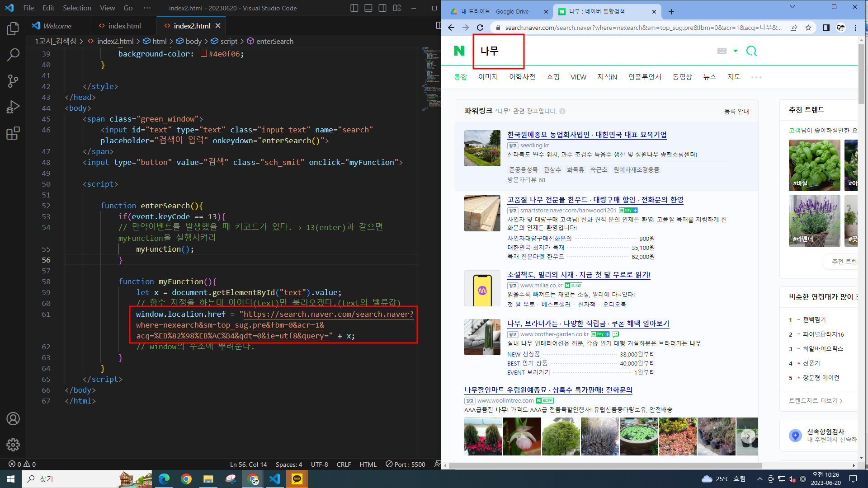
Task: Open VS Code Manage gear menu
Action: pos(13,445)
